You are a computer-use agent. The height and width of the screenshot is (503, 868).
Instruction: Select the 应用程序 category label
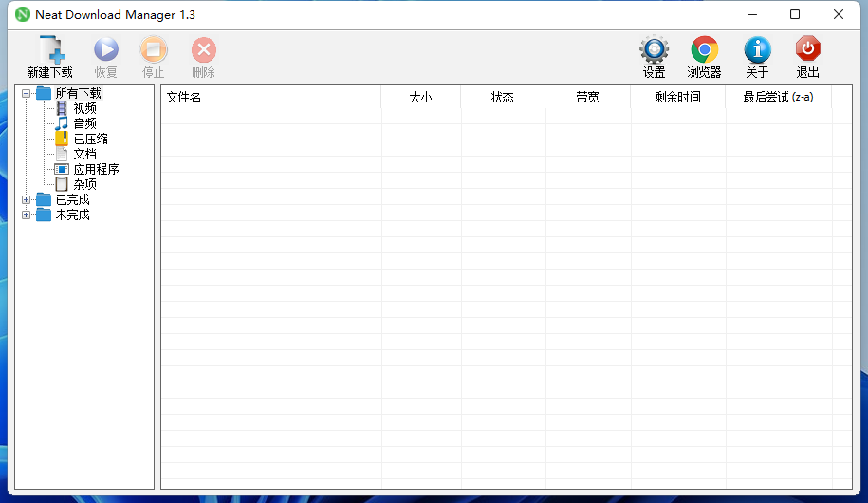[x=97, y=169]
